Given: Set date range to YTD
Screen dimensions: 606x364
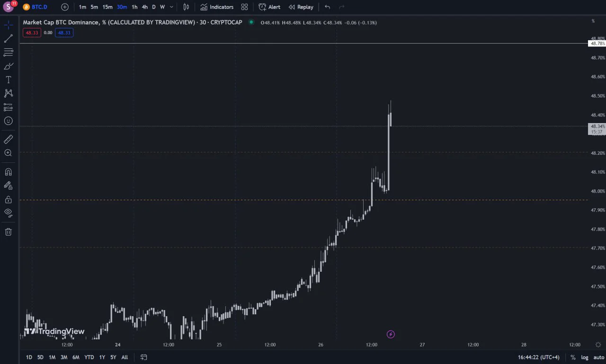Looking at the screenshot, I should pyautogui.click(x=89, y=357).
